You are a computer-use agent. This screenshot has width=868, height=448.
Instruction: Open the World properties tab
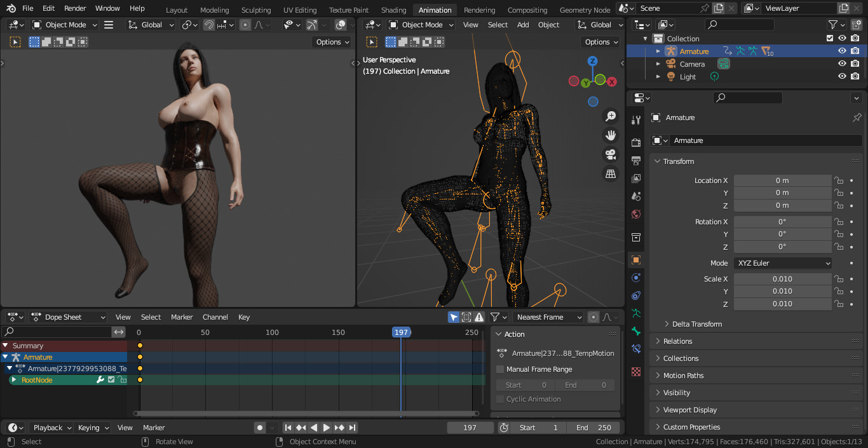coord(636,214)
